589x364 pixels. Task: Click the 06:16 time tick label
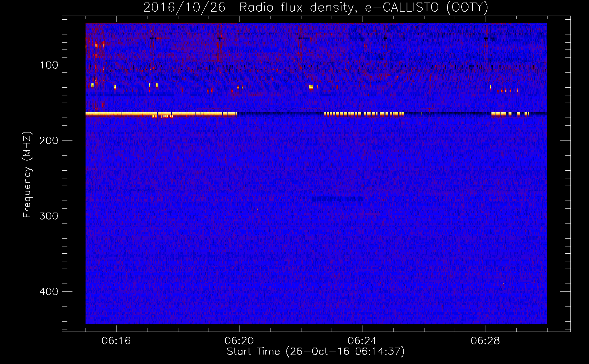(x=116, y=341)
